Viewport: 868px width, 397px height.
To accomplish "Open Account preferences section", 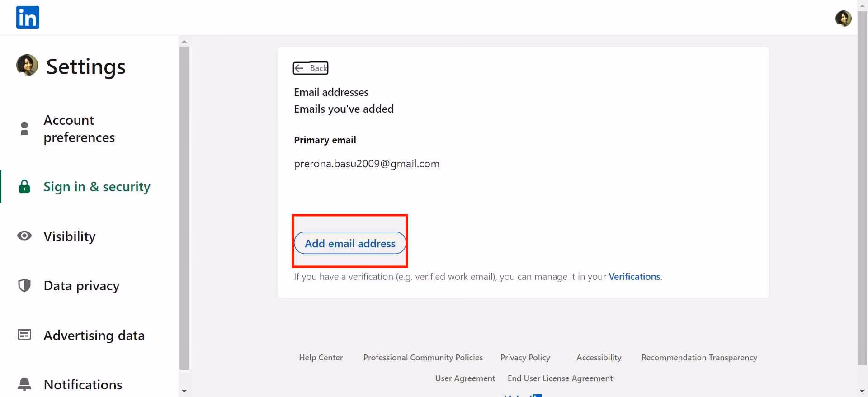I will (79, 129).
